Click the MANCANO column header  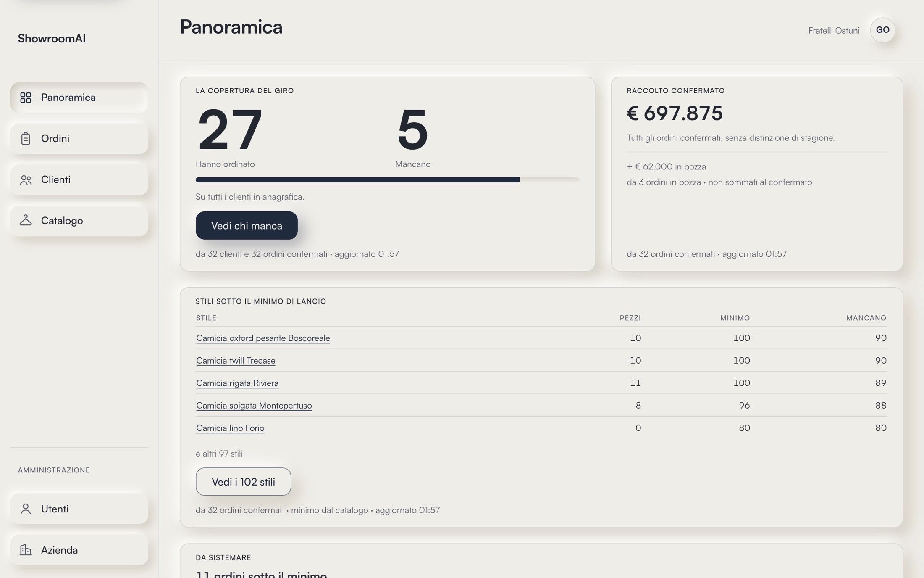pos(866,318)
